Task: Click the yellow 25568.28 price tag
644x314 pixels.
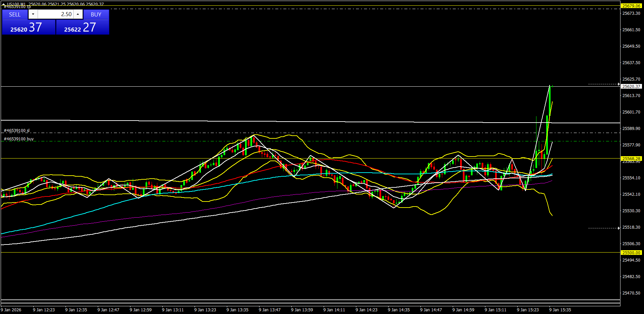Action: click(631, 159)
